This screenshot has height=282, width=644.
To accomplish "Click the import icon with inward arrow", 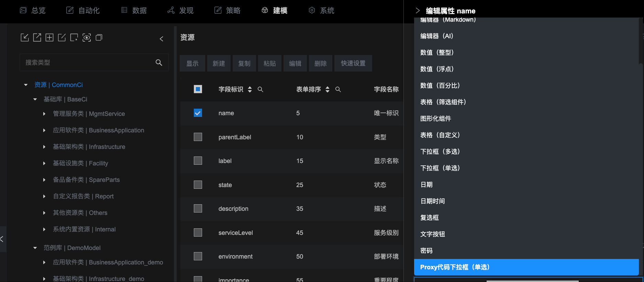I will 25,37.
